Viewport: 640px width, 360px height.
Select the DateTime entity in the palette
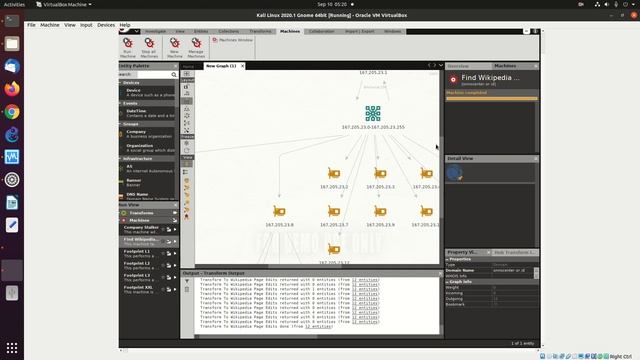(147, 113)
